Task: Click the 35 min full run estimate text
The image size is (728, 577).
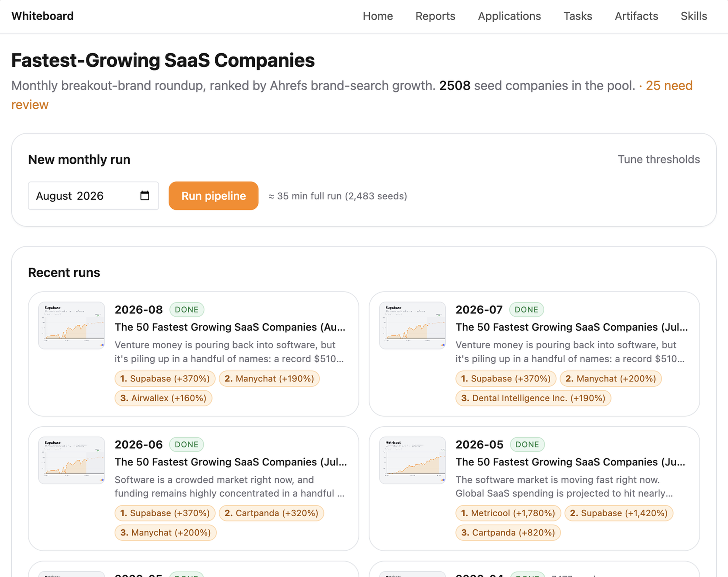Action: [338, 196]
